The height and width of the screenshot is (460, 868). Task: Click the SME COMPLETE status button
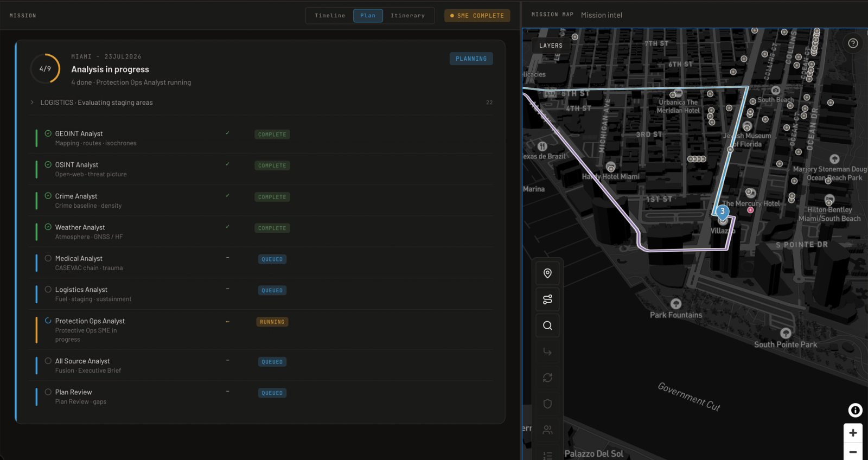click(477, 16)
